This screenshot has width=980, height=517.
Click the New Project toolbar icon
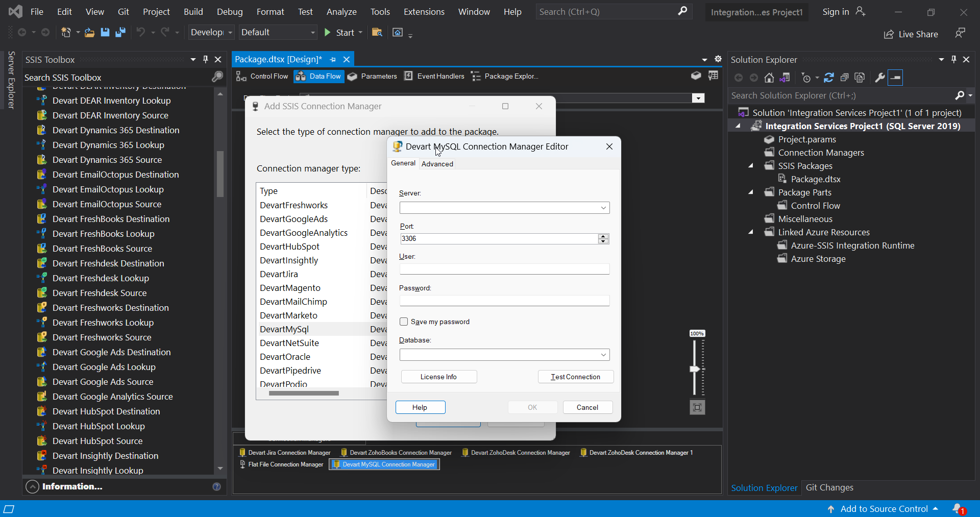66,33
